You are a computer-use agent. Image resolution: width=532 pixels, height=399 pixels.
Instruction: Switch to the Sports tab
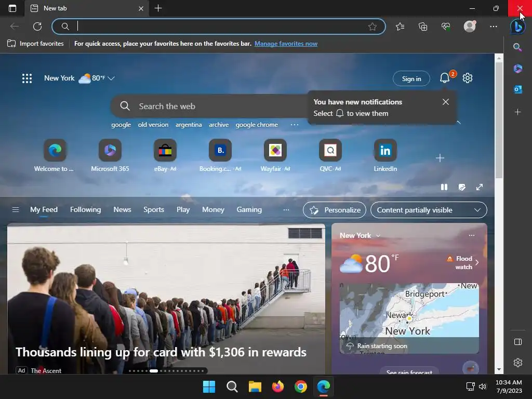[x=154, y=210]
